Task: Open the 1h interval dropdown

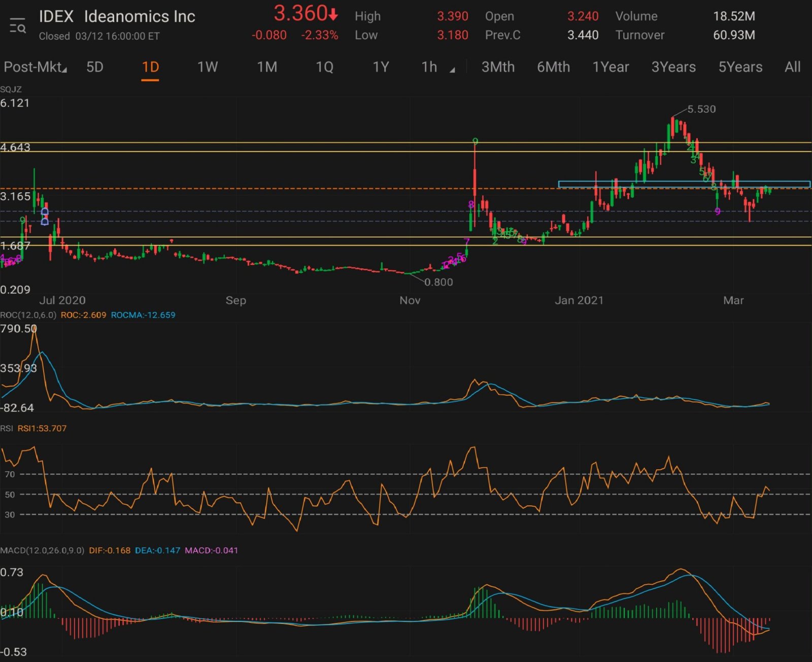Action: point(437,67)
